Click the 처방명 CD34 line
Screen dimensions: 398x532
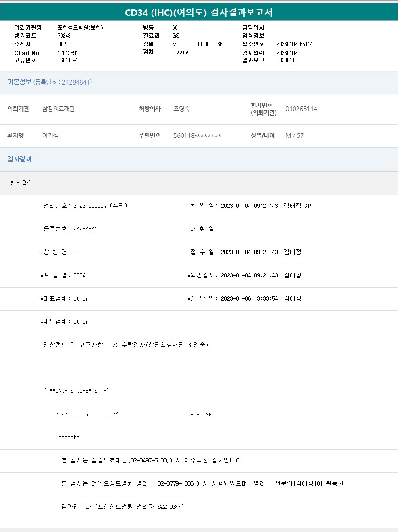pyautogui.click(x=63, y=275)
